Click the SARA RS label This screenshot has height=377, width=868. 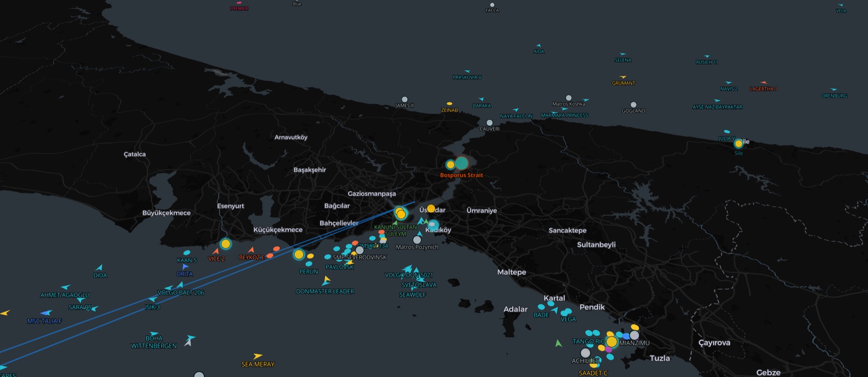click(80, 307)
